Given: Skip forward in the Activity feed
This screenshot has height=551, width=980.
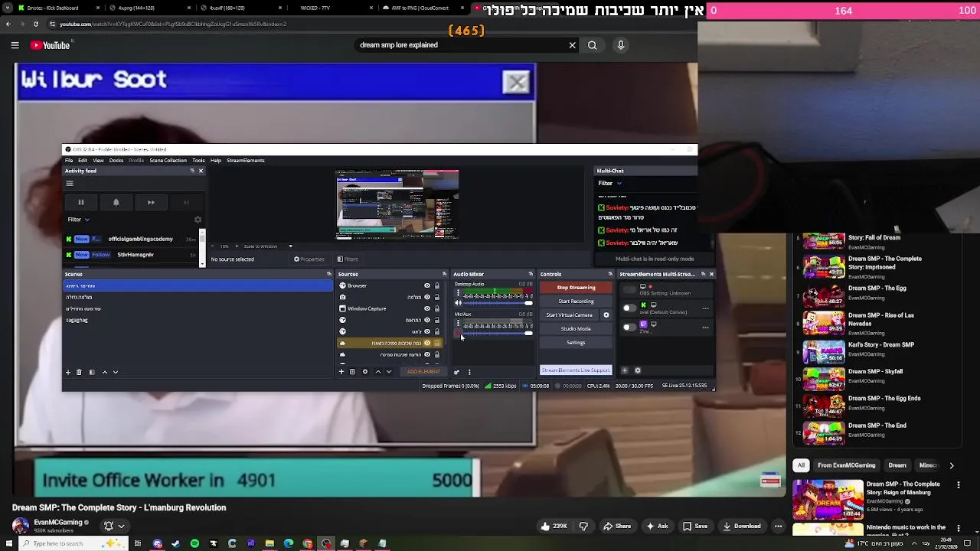Looking at the screenshot, I should pyautogui.click(x=151, y=203).
